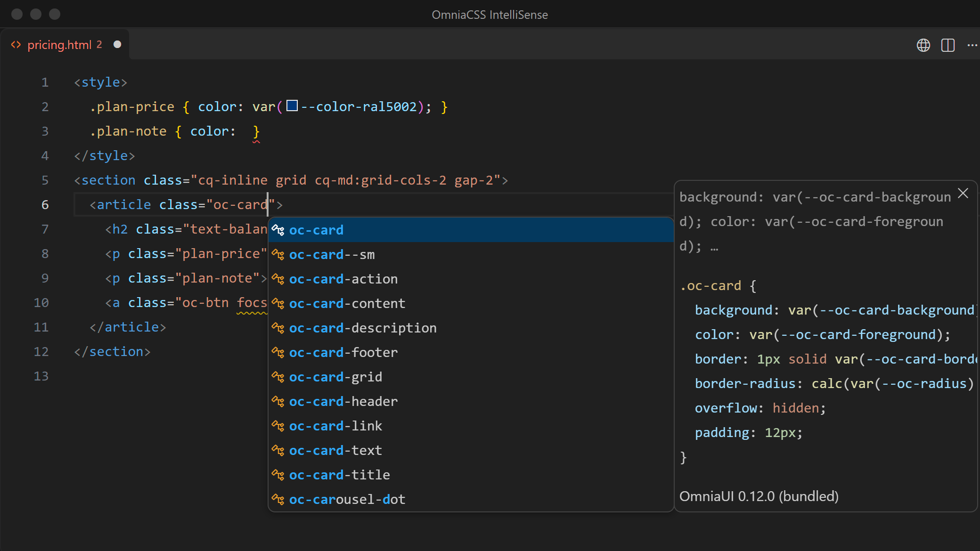Click the class icon beside oc-card-header
This screenshot has height=551, width=980.
(278, 402)
